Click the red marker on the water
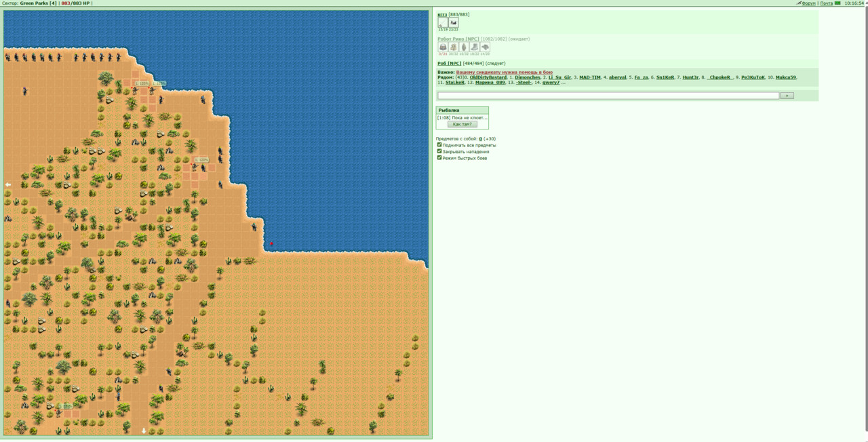This screenshot has height=442, width=868. pos(272,244)
